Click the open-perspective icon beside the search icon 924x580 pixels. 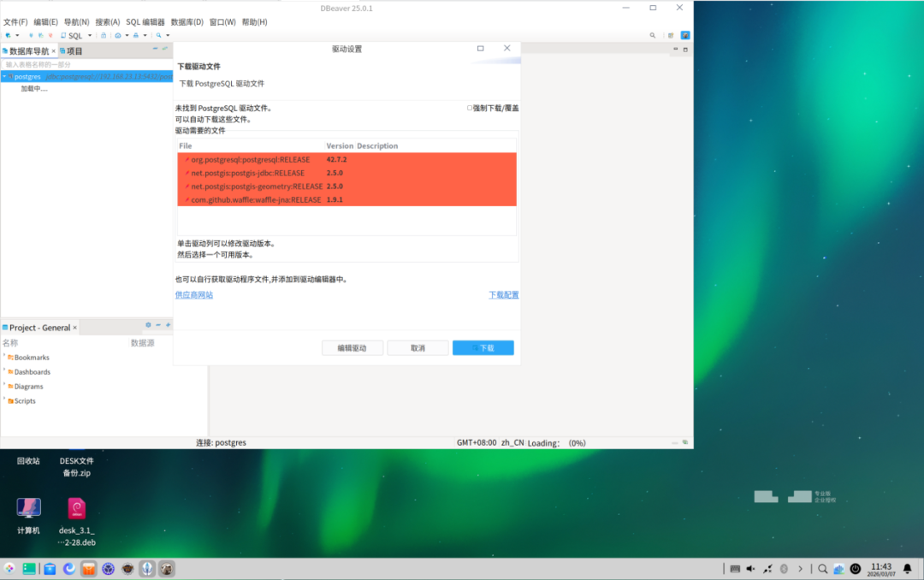[x=671, y=35]
